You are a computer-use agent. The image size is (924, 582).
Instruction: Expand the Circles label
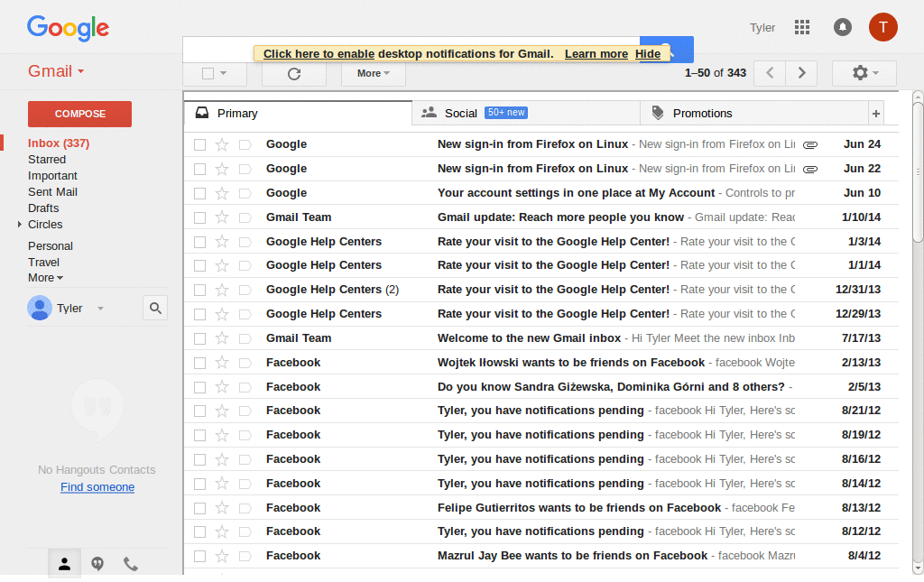coord(20,225)
